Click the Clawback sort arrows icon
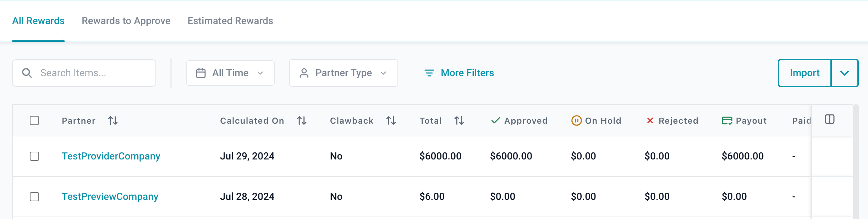Image resolution: width=868 pixels, height=219 pixels. click(391, 121)
